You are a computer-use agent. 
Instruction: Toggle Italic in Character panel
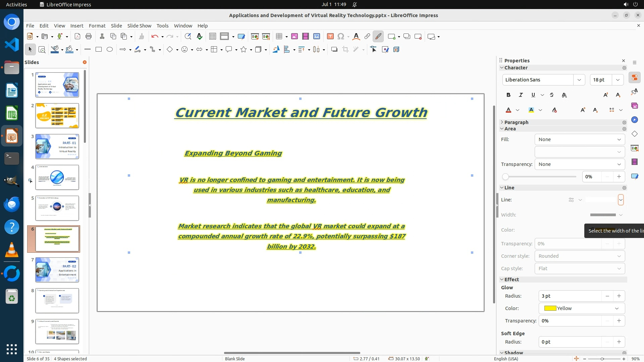(521, 95)
